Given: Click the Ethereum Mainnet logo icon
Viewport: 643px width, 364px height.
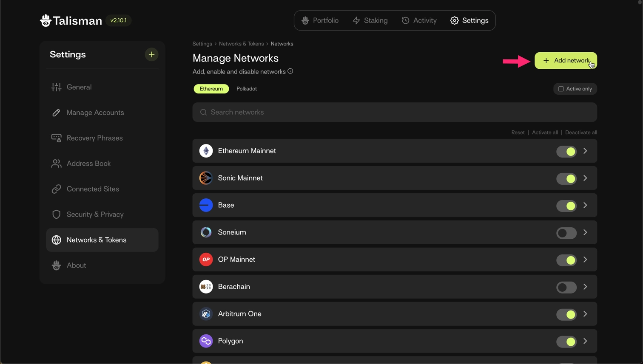Looking at the screenshot, I should coord(206,151).
